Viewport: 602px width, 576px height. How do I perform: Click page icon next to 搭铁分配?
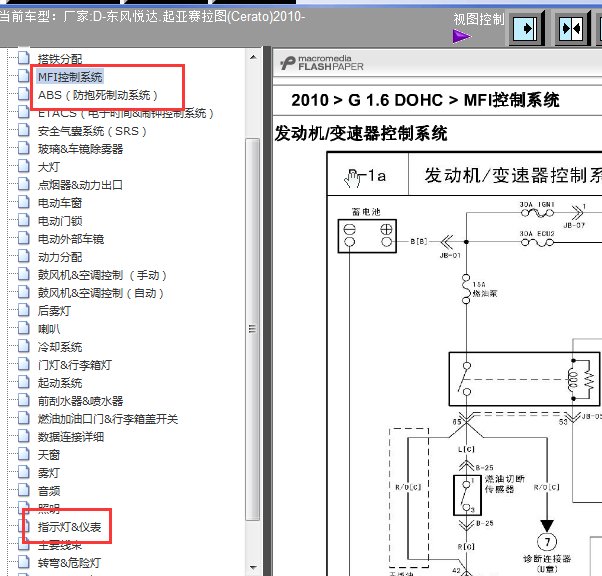24,58
